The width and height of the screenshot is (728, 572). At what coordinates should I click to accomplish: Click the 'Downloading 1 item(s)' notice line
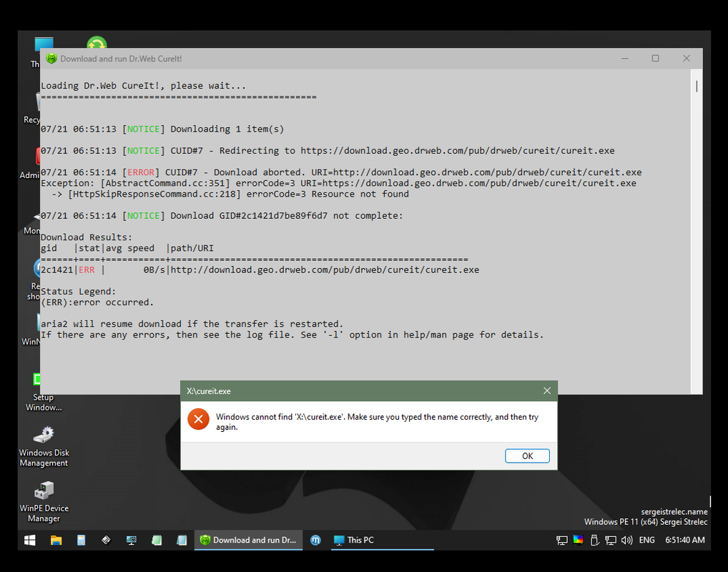tap(162, 129)
